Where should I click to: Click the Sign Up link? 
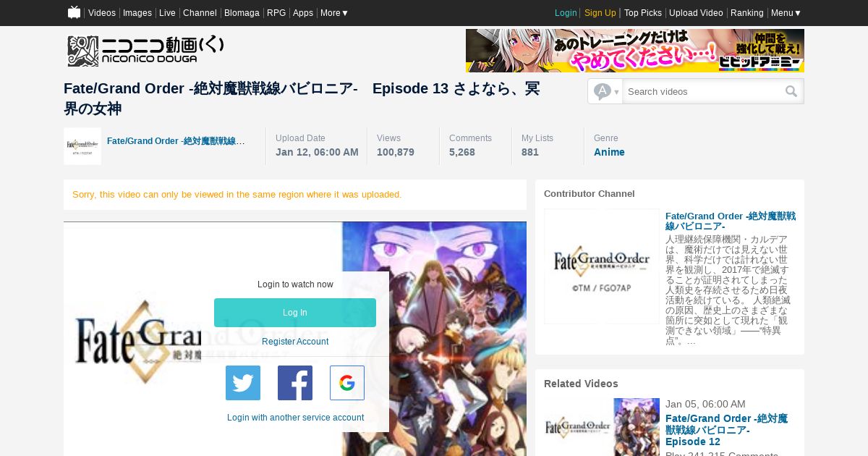coord(600,13)
